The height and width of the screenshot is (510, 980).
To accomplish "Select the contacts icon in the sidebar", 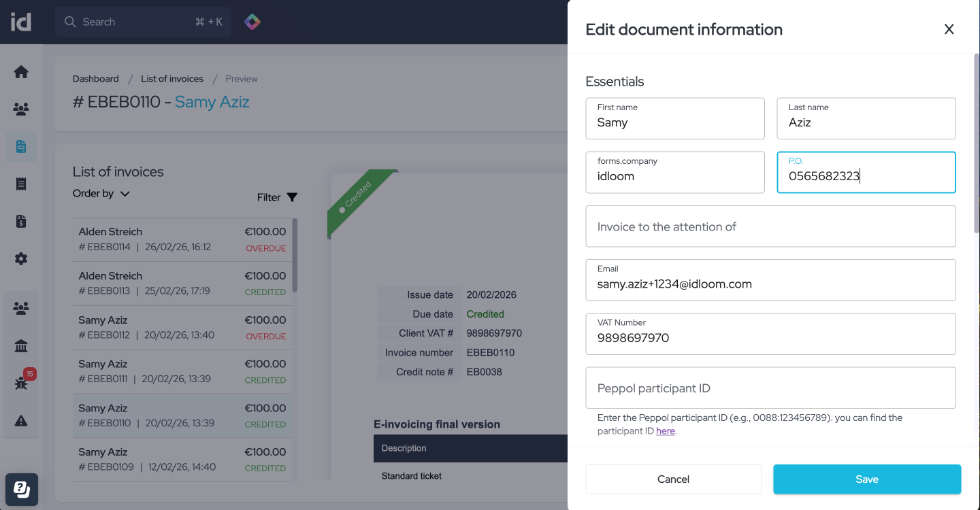I will click(x=21, y=108).
